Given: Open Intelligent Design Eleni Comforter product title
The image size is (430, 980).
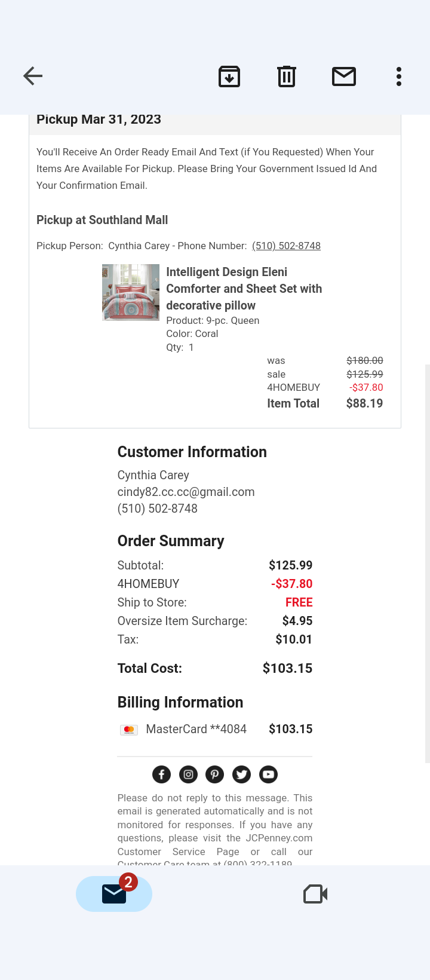Looking at the screenshot, I should click(x=244, y=289).
